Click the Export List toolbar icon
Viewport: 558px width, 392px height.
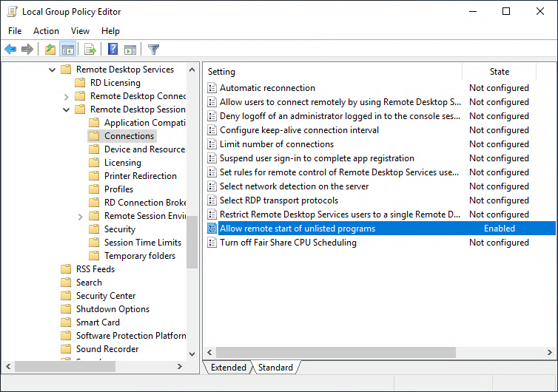coord(90,50)
